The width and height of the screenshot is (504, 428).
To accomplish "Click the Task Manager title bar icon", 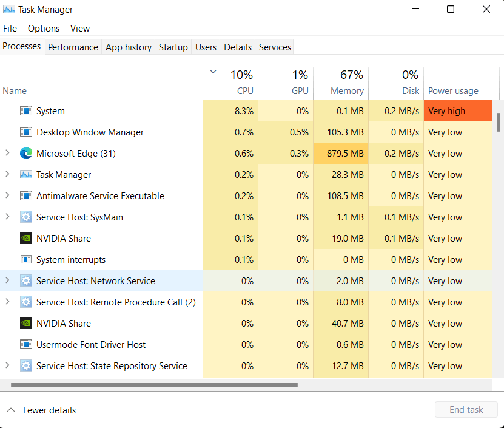I will click(x=8, y=9).
